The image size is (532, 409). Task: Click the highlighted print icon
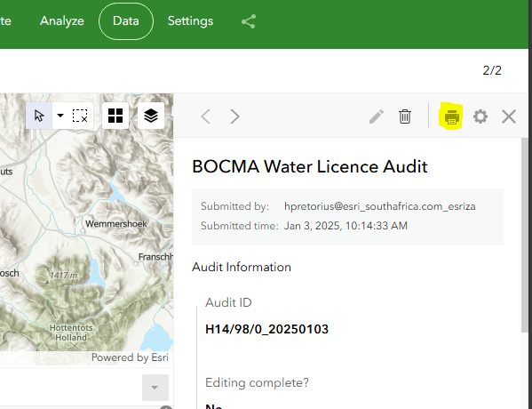pyautogui.click(x=451, y=116)
